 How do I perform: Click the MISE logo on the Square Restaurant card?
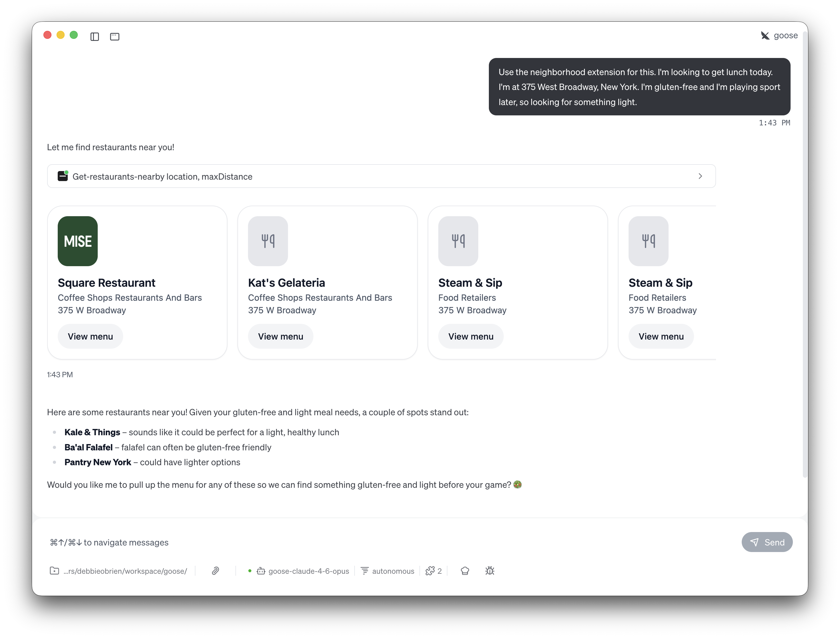(x=78, y=241)
